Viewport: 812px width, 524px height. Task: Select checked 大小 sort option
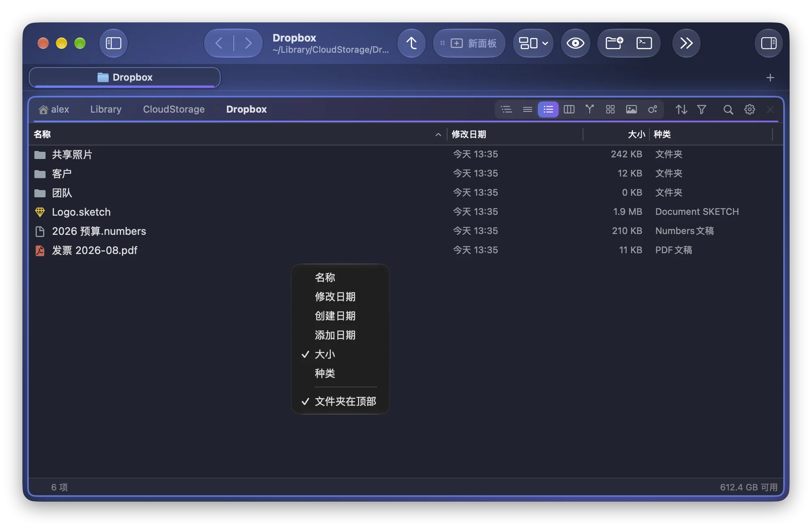click(x=340, y=354)
